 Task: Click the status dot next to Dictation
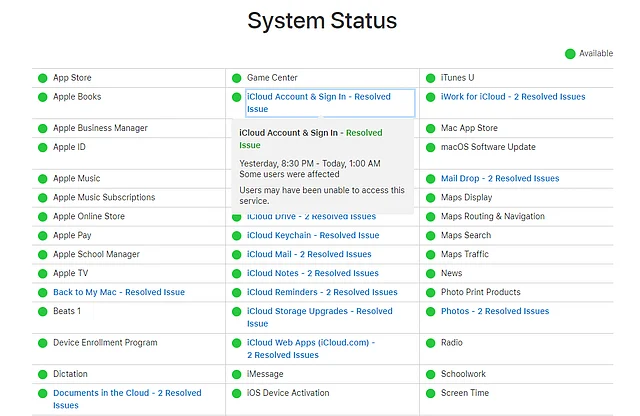tap(42, 374)
